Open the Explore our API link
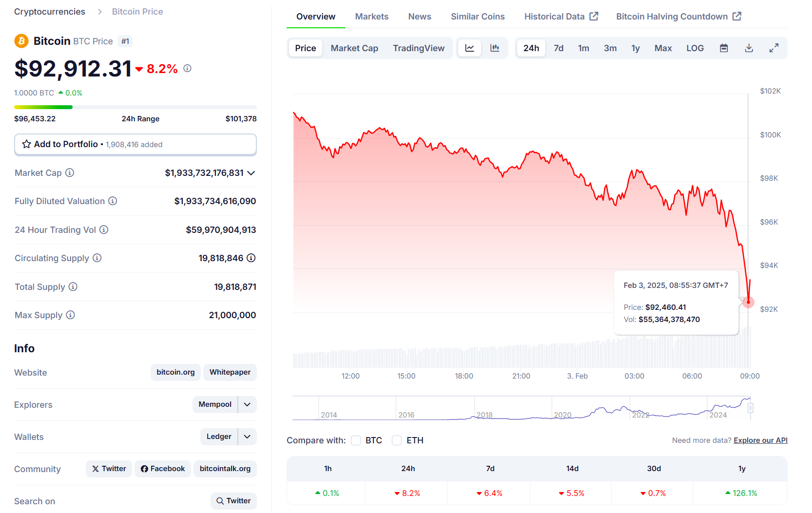The image size is (812, 513). [x=760, y=440]
